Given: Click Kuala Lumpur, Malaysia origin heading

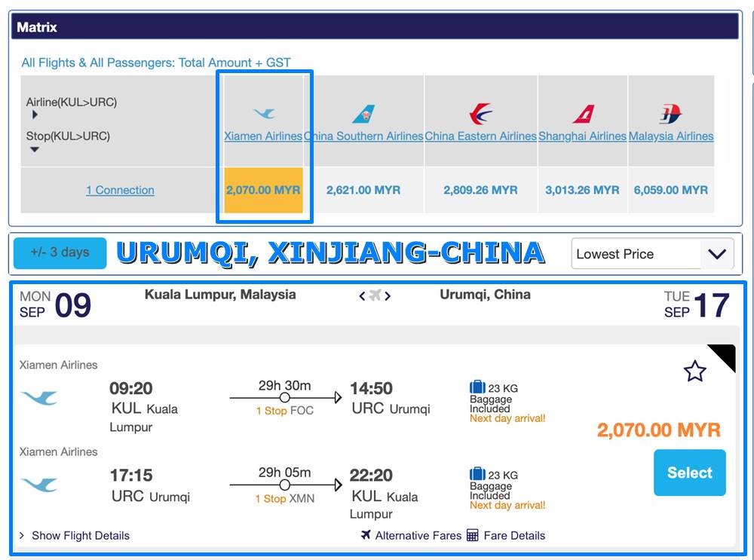Looking at the screenshot, I should (220, 295).
